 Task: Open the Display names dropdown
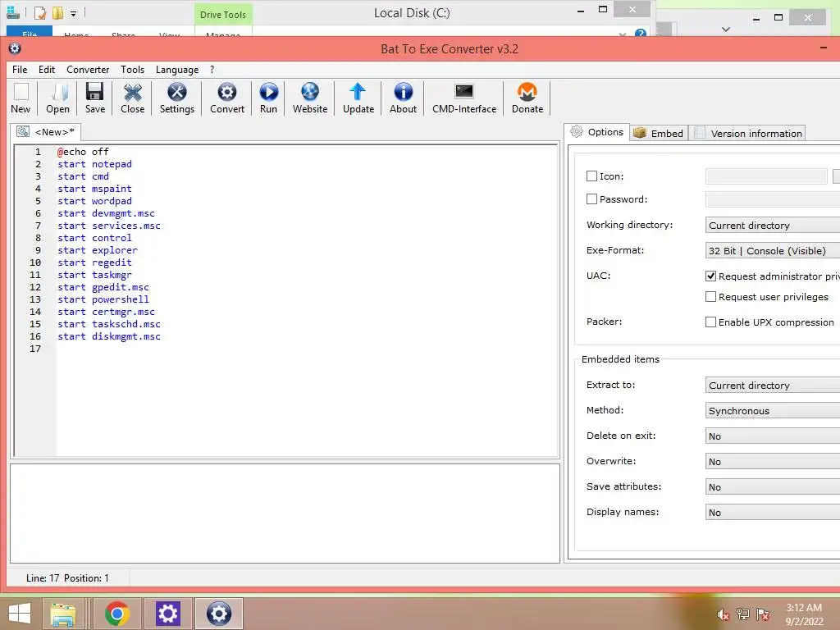coord(773,512)
